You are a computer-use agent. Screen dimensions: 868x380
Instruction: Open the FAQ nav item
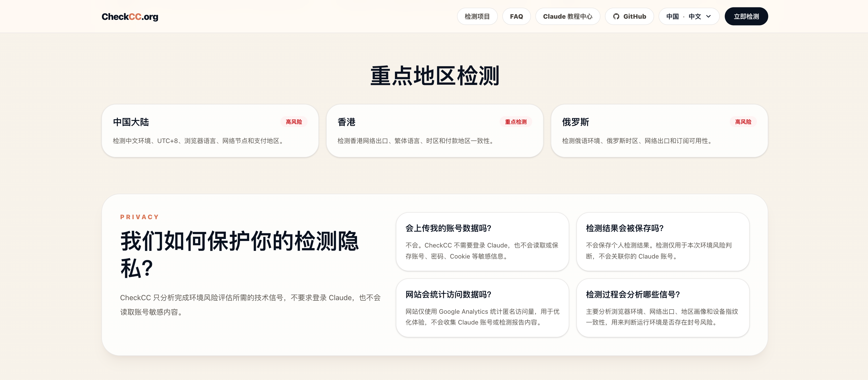point(516,16)
